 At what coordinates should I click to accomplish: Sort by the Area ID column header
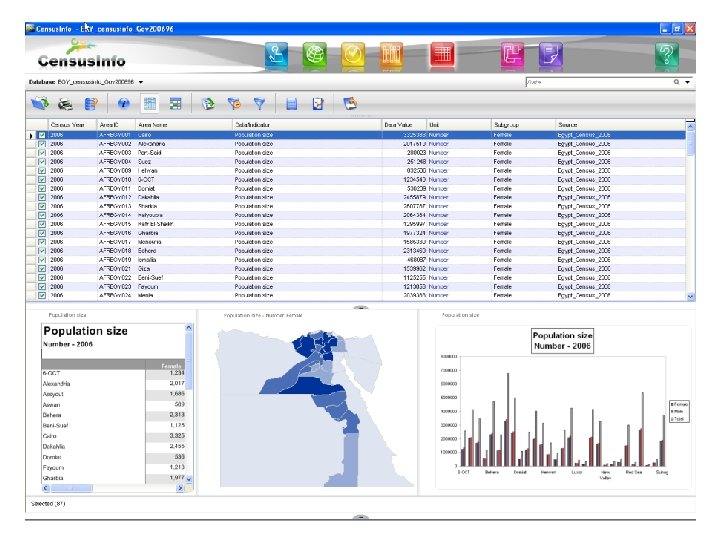116,125
